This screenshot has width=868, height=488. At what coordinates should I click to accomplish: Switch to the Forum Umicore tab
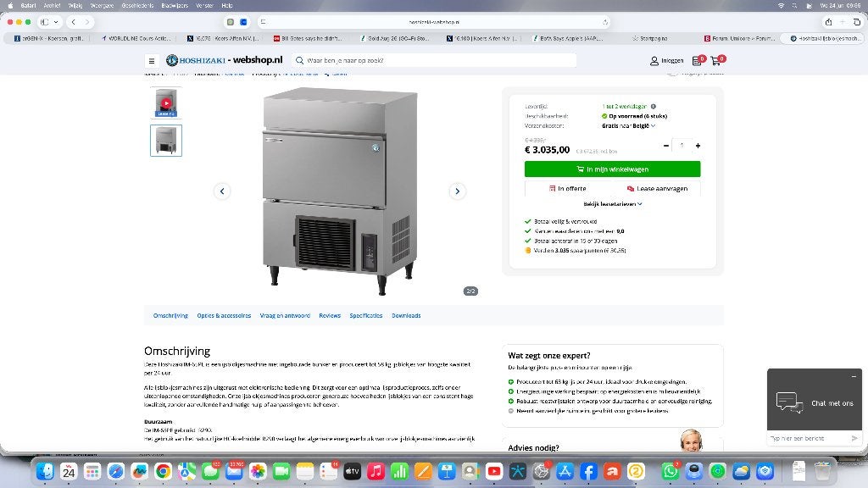[739, 39]
